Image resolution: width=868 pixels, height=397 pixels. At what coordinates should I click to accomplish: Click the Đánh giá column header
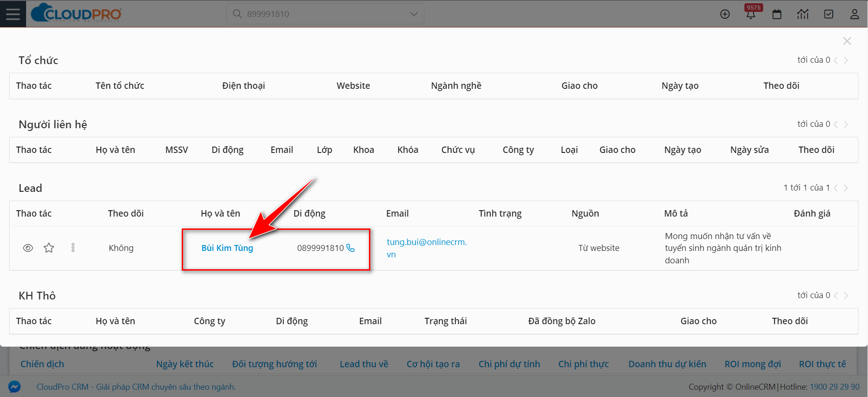coord(812,213)
